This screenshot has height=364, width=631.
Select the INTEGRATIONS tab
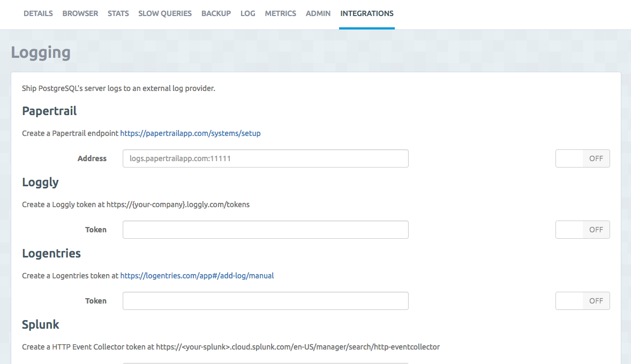pyautogui.click(x=366, y=13)
